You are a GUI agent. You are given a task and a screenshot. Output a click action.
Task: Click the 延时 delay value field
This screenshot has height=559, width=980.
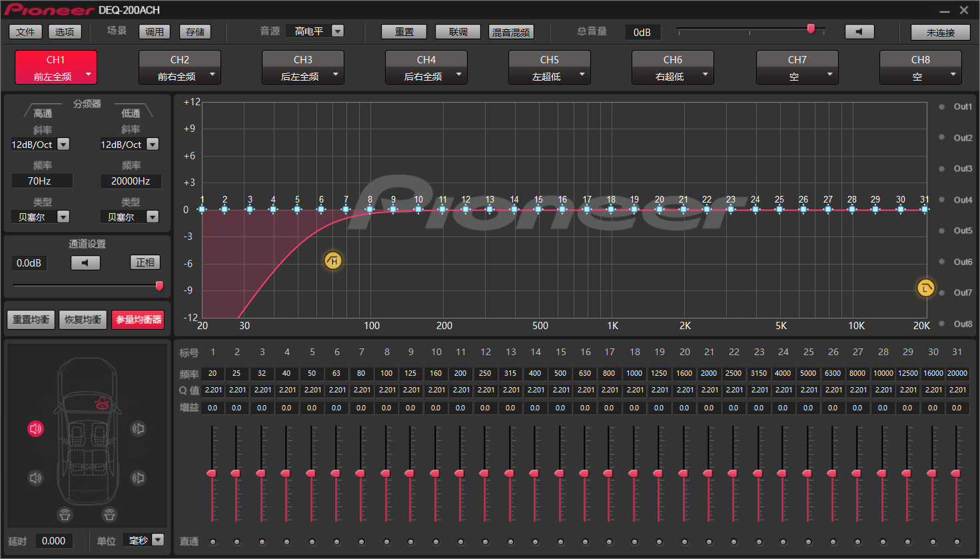53,541
